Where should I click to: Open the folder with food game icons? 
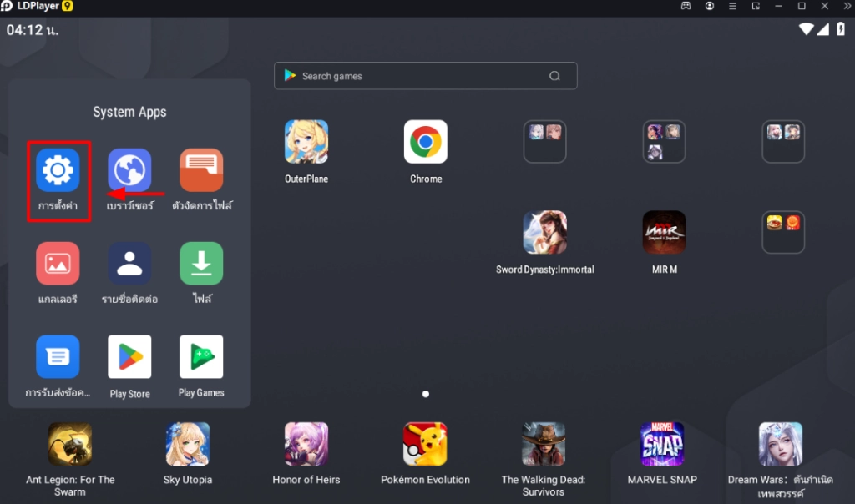click(783, 232)
